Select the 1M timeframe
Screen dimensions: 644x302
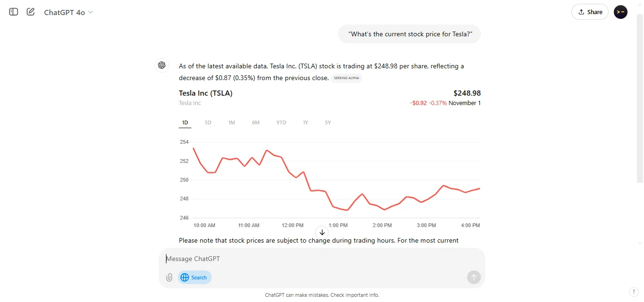(231, 122)
